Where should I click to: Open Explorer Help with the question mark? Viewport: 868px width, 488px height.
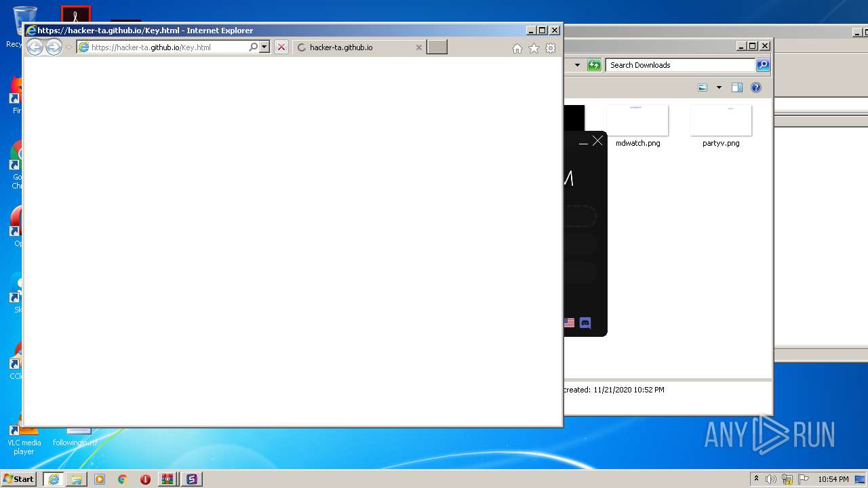756,87
